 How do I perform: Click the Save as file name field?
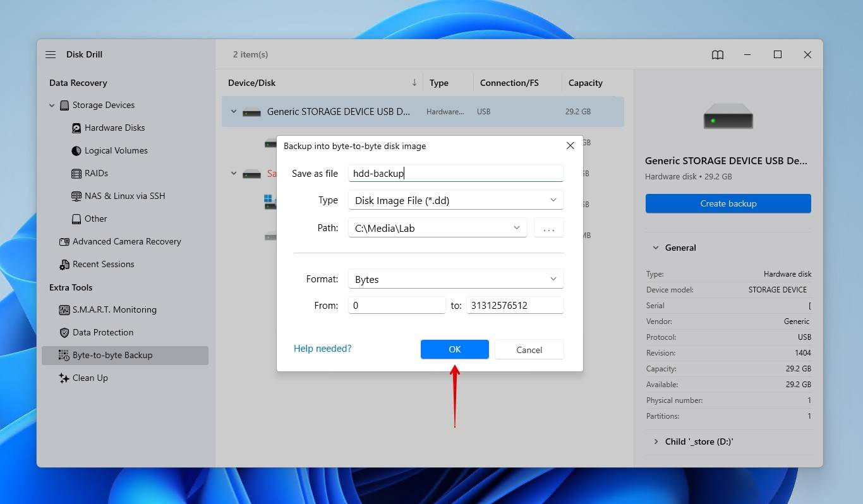455,174
